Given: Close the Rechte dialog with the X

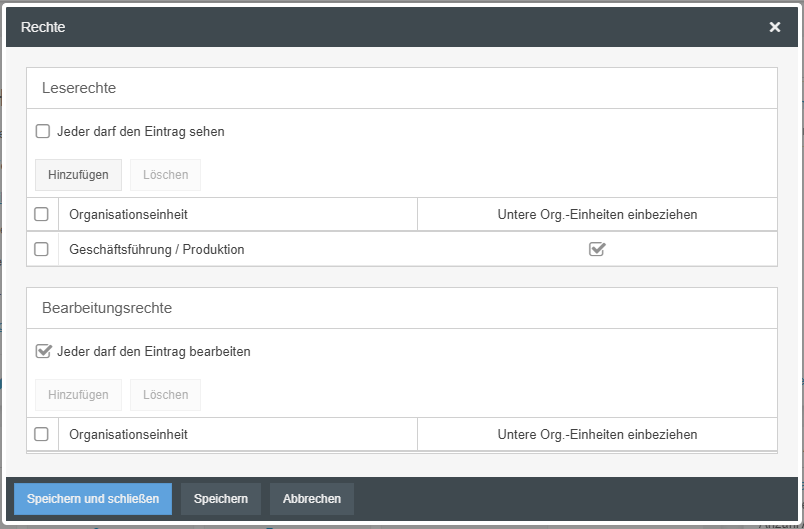Looking at the screenshot, I should [775, 27].
